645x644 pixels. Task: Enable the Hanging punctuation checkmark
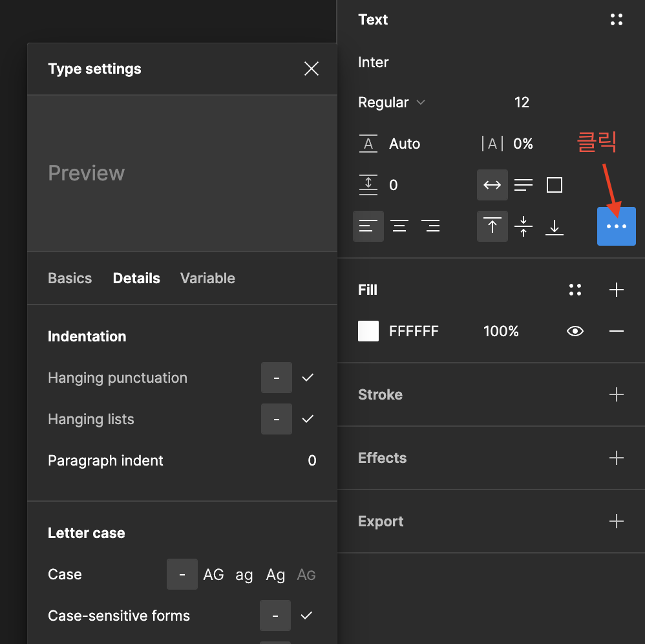pos(308,378)
